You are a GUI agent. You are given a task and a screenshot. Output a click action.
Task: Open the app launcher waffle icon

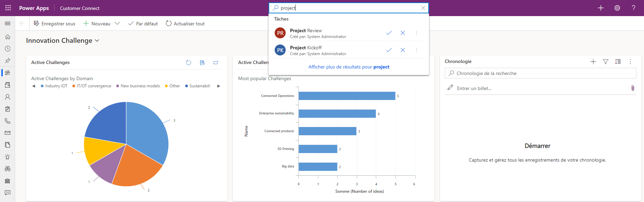pyautogui.click(x=8, y=8)
